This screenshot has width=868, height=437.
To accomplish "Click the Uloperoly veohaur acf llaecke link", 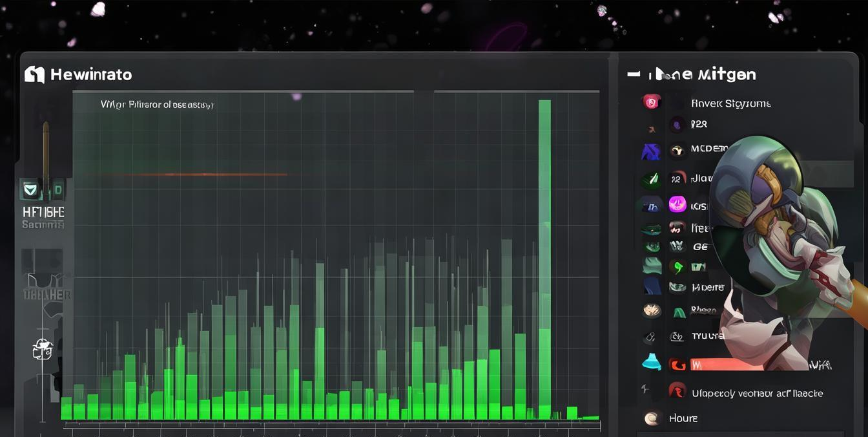I will coord(757,393).
